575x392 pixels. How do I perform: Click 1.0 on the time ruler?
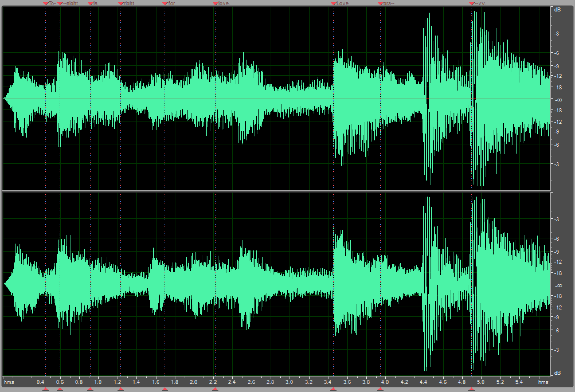(98, 382)
